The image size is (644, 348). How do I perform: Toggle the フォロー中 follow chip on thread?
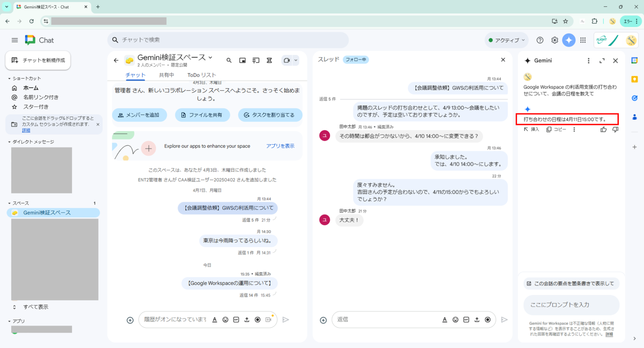[x=356, y=60]
